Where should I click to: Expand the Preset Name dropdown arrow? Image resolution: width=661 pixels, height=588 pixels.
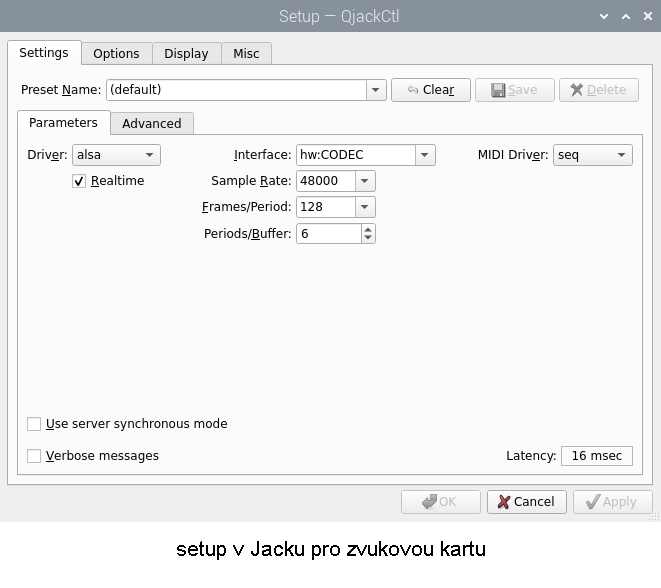(x=376, y=90)
